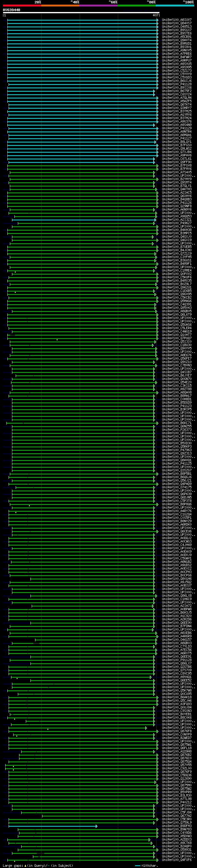
Task: Open hit UniRef100_B9S1X7
Action: pyautogui.click(x=176, y=30)
